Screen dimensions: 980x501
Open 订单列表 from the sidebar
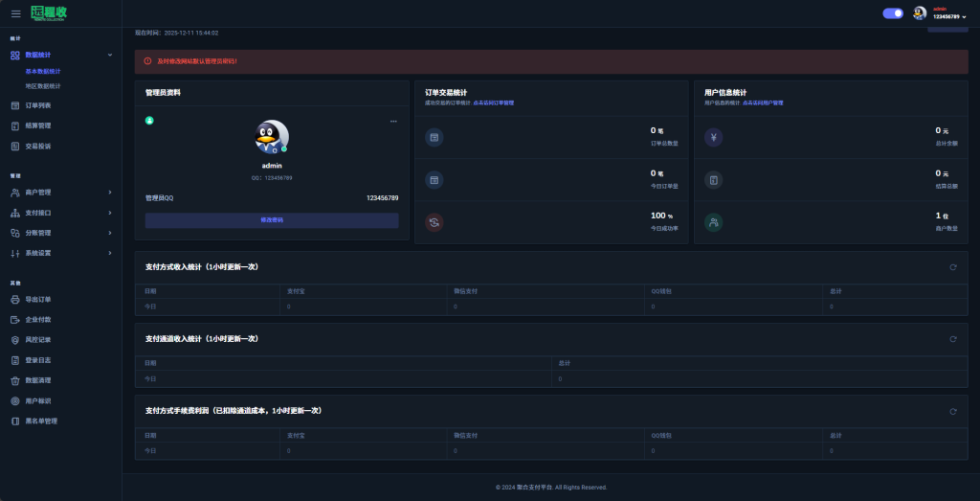[x=38, y=105]
